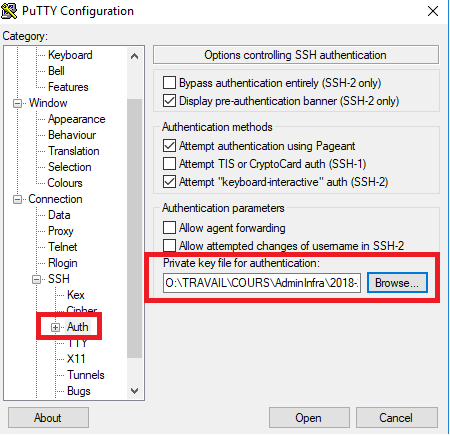Viewport: 450px width, 436px height.
Task: Collapse the Connection tree node
Action: [17, 199]
